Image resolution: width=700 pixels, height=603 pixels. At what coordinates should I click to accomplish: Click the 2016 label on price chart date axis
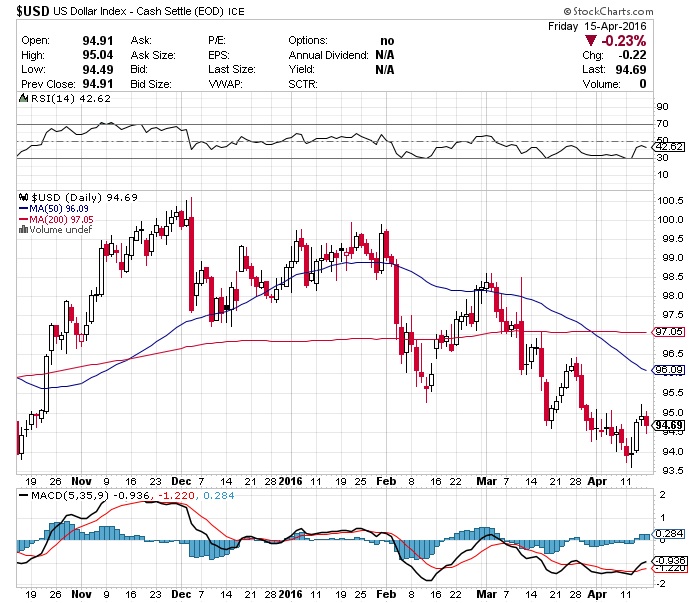pyautogui.click(x=290, y=481)
